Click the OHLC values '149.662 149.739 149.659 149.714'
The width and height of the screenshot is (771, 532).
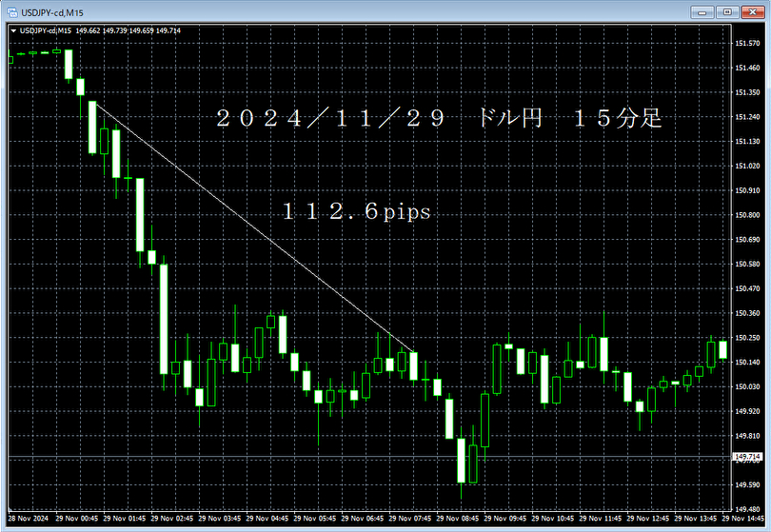(x=128, y=31)
